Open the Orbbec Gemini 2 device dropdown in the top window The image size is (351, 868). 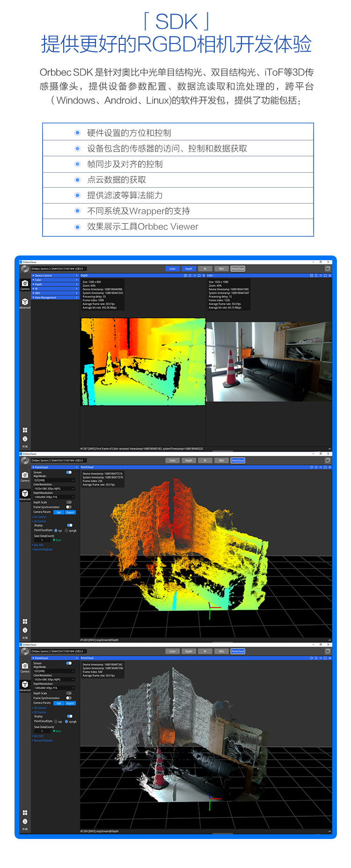[58, 269]
